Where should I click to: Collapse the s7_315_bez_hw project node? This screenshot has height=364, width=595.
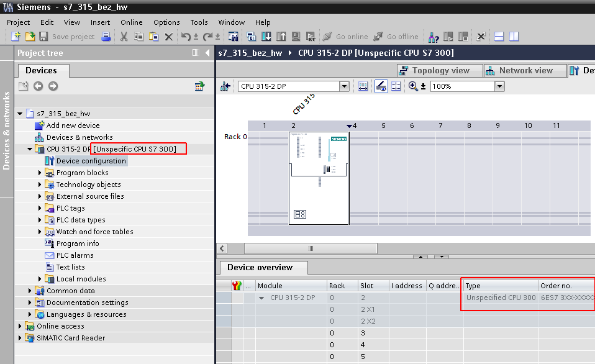coord(20,114)
